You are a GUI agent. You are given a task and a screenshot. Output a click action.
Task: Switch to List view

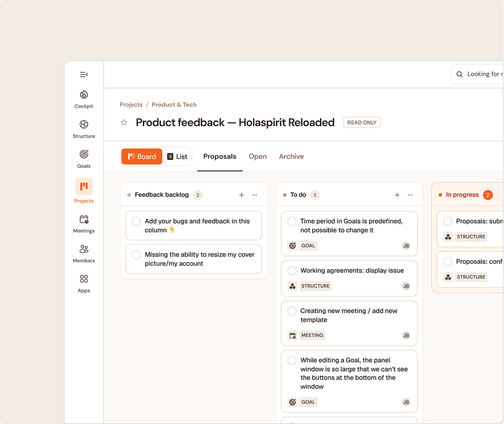click(x=177, y=157)
